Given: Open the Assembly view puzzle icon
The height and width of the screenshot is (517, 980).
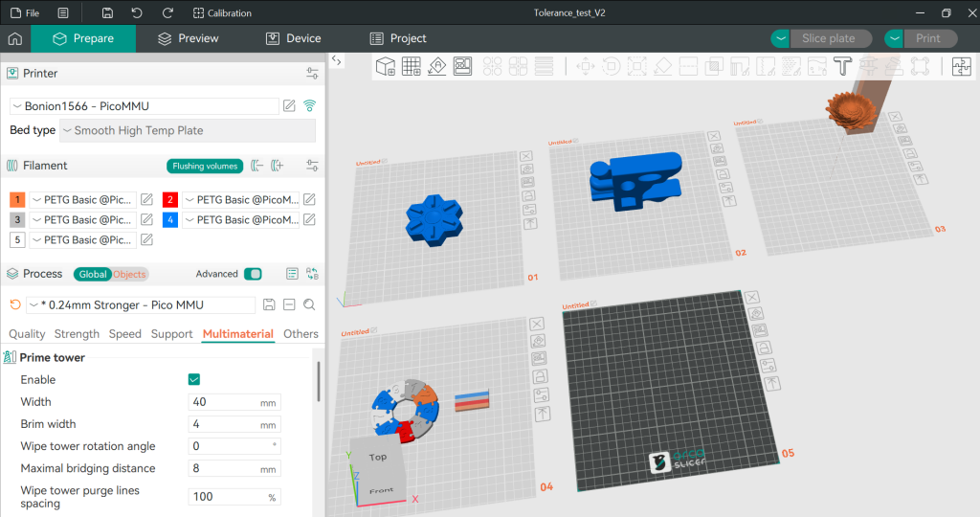Looking at the screenshot, I should (960, 66).
